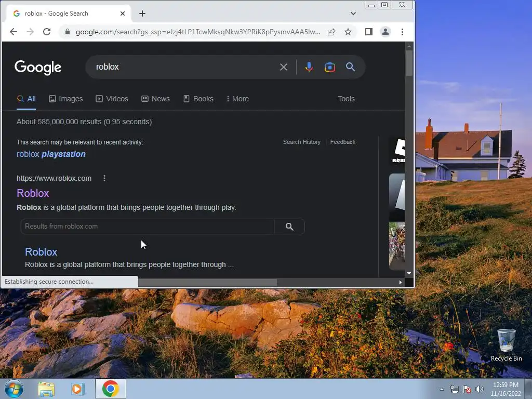The width and height of the screenshot is (532, 399).
Task: Open the taskbar clock and date
Action: (x=506, y=389)
